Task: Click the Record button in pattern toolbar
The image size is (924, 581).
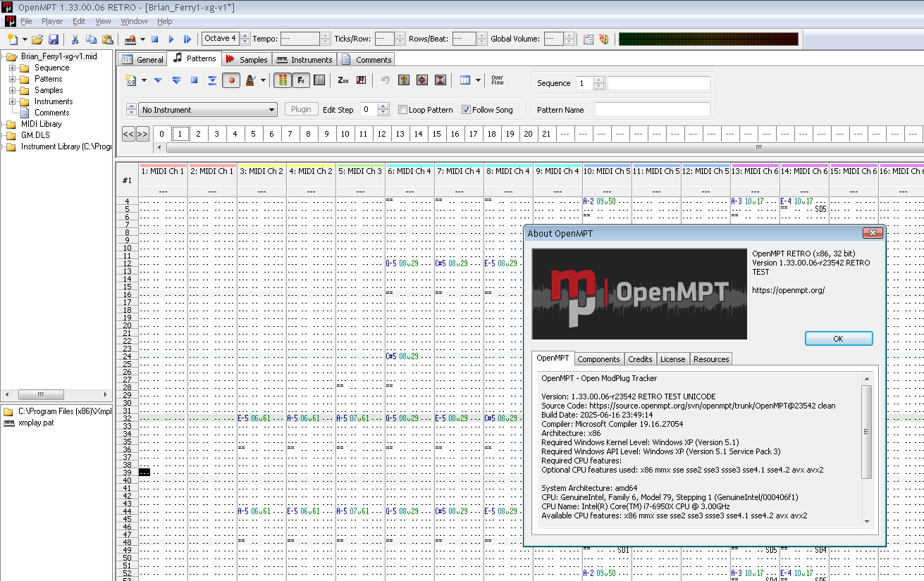Action: coord(231,80)
